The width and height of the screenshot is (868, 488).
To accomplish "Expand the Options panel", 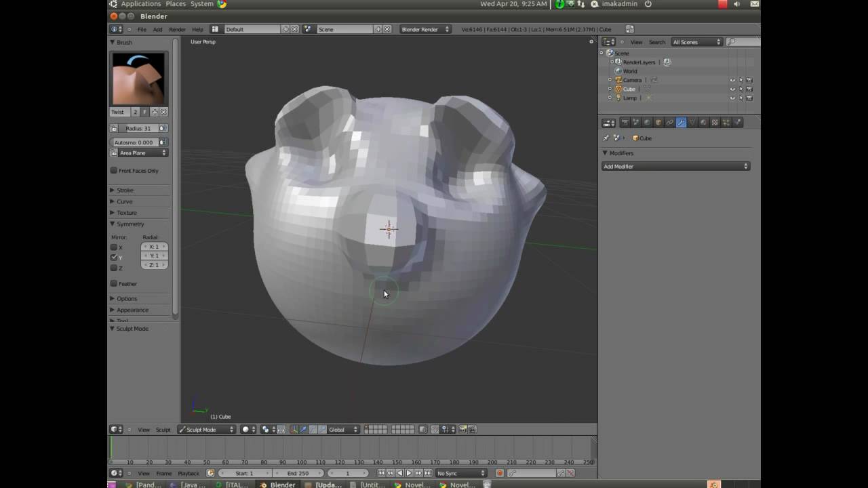I will [126, 299].
